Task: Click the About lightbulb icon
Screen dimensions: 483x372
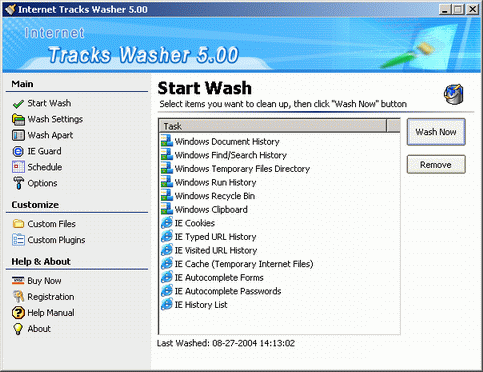Action: click(18, 329)
